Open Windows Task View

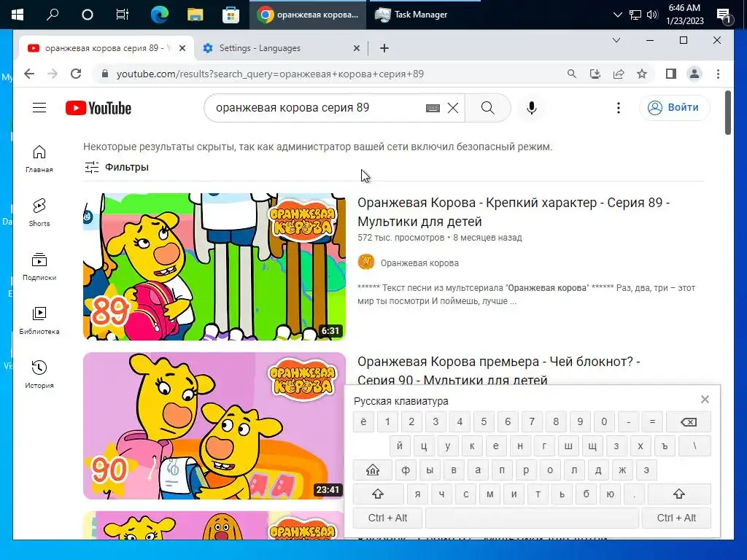(x=123, y=15)
